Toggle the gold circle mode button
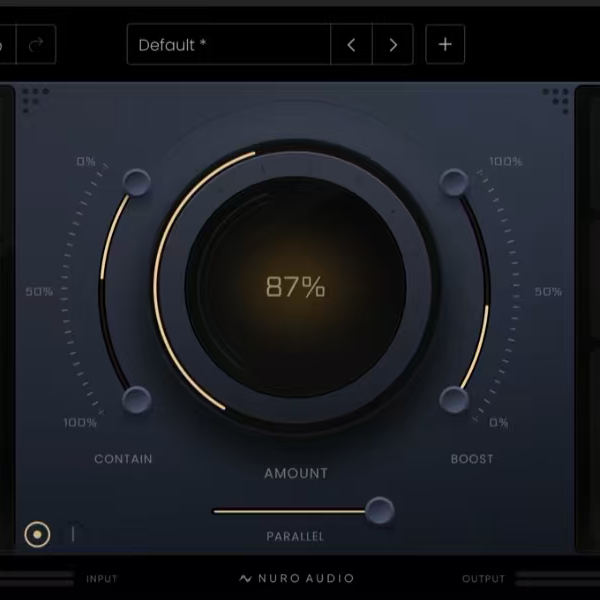Image resolution: width=600 pixels, height=600 pixels. tap(37, 534)
